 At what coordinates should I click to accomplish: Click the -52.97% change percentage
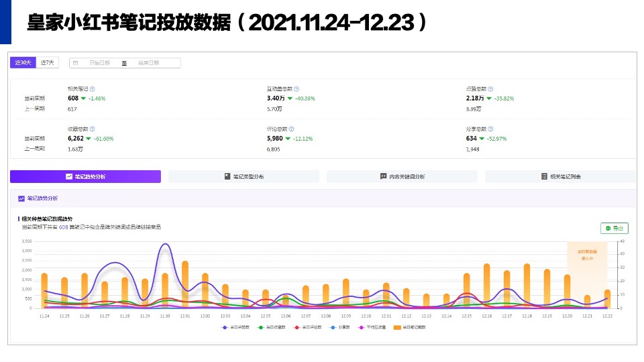click(496, 139)
